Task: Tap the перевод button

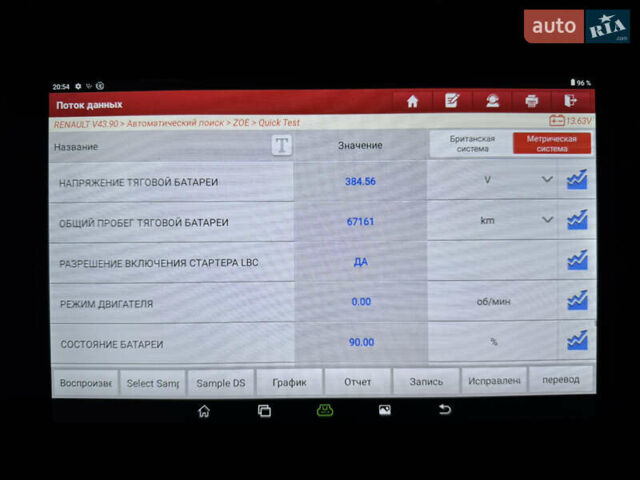Action: (560, 381)
